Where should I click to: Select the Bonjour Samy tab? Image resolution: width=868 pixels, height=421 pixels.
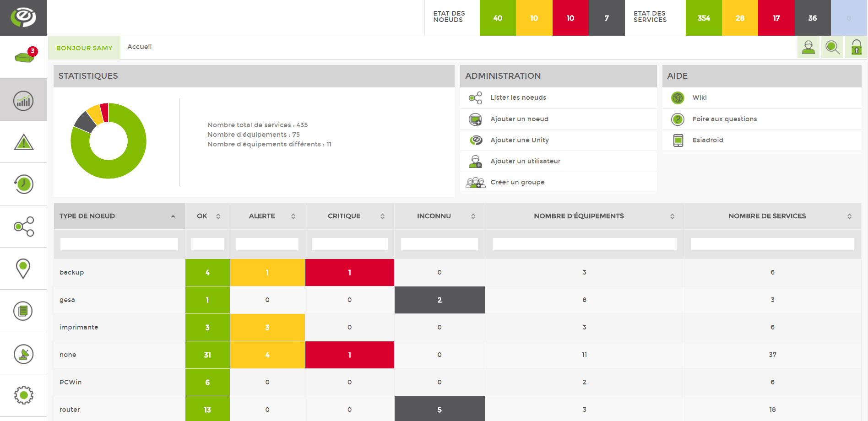click(x=84, y=48)
